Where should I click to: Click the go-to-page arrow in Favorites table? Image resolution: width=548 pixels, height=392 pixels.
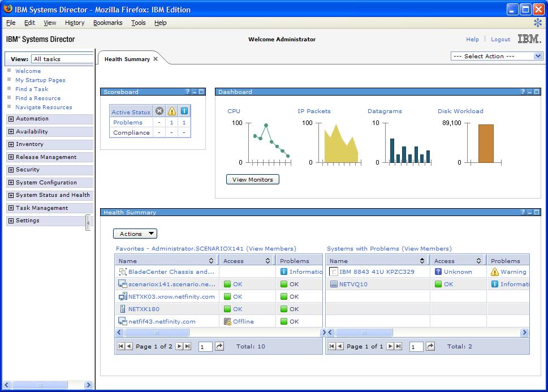coord(219,346)
